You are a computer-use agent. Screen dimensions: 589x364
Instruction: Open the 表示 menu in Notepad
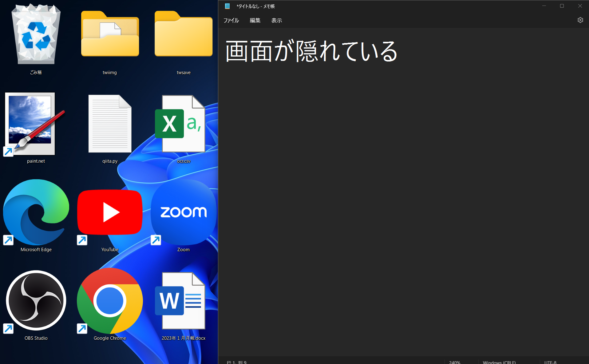(277, 20)
